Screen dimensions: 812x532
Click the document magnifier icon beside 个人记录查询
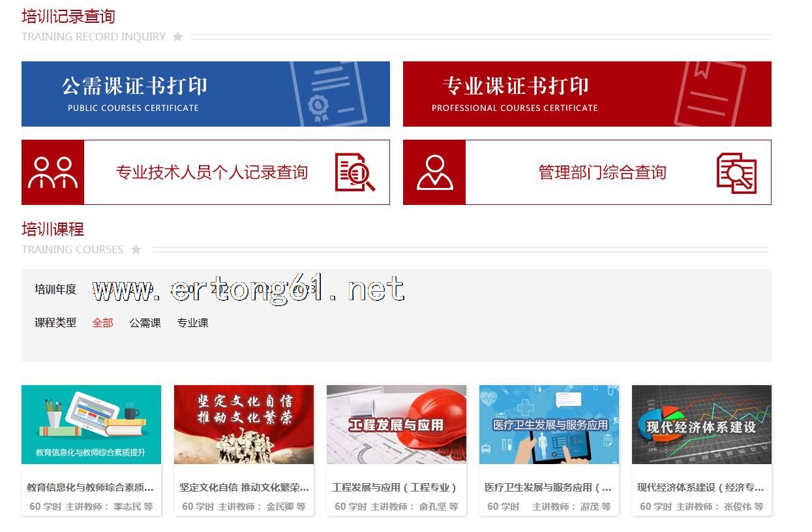tap(354, 172)
